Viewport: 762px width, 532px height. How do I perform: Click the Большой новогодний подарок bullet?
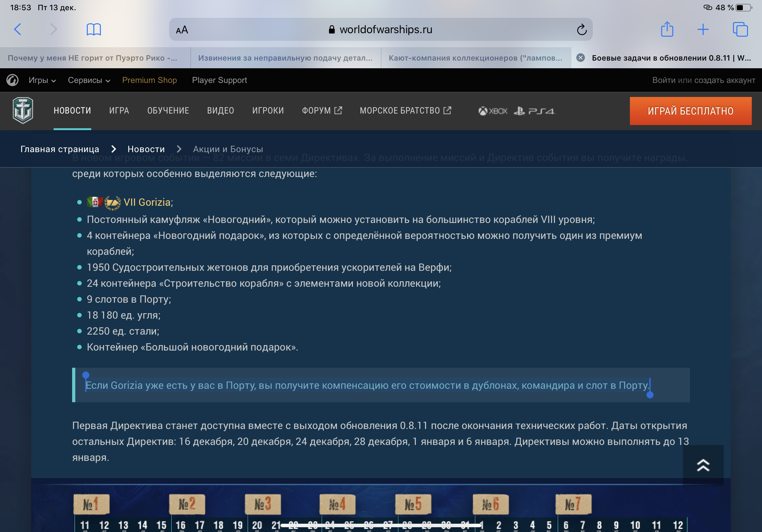point(192,347)
